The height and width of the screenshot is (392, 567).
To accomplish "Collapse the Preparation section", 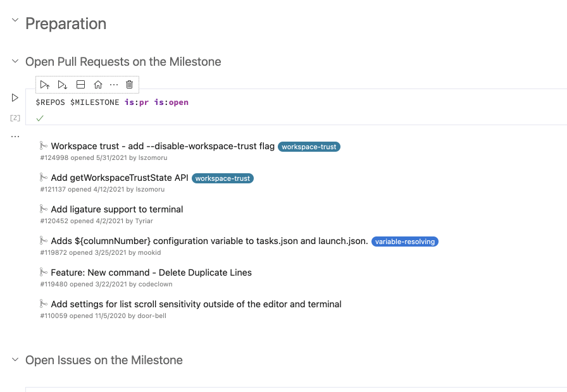I will (x=15, y=21).
